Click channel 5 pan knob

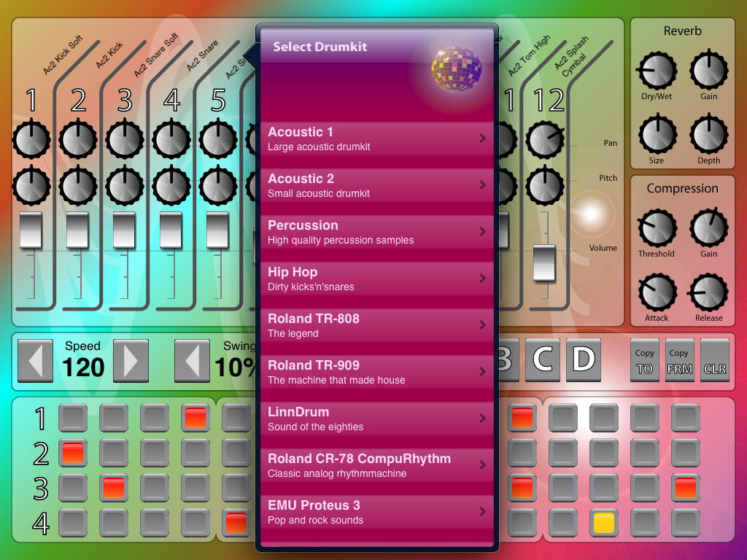click(218, 139)
